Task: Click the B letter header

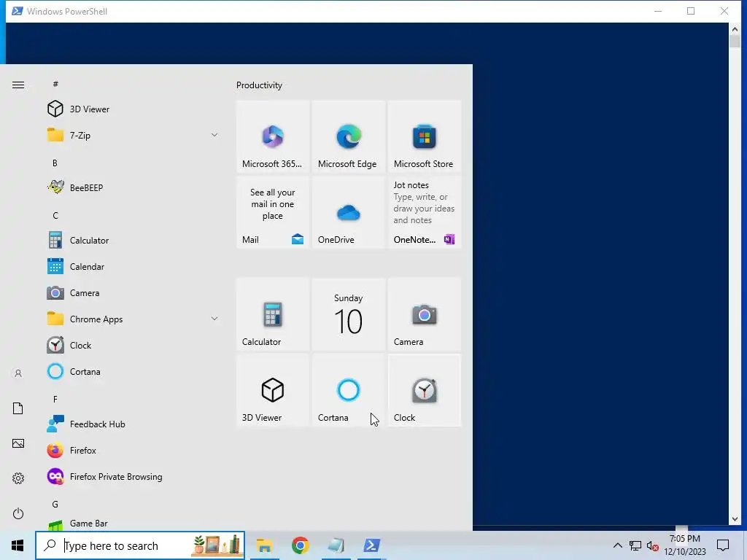Action: point(55,163)
